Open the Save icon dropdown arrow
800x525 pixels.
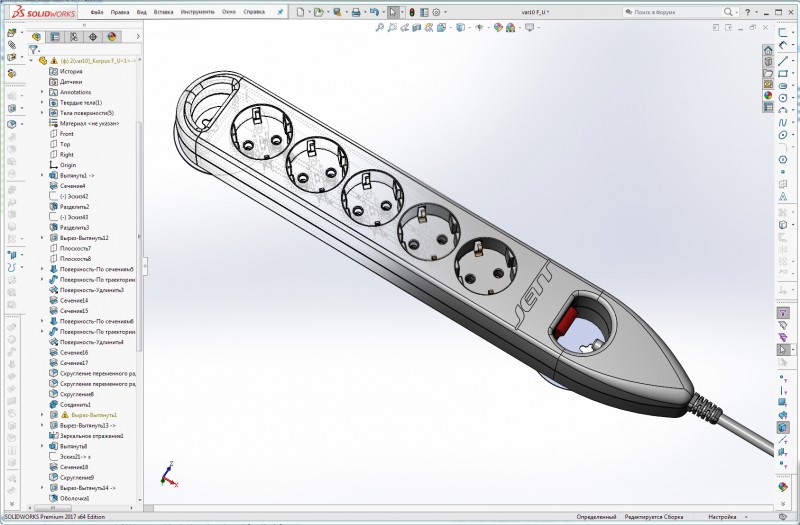click(346, 12)
